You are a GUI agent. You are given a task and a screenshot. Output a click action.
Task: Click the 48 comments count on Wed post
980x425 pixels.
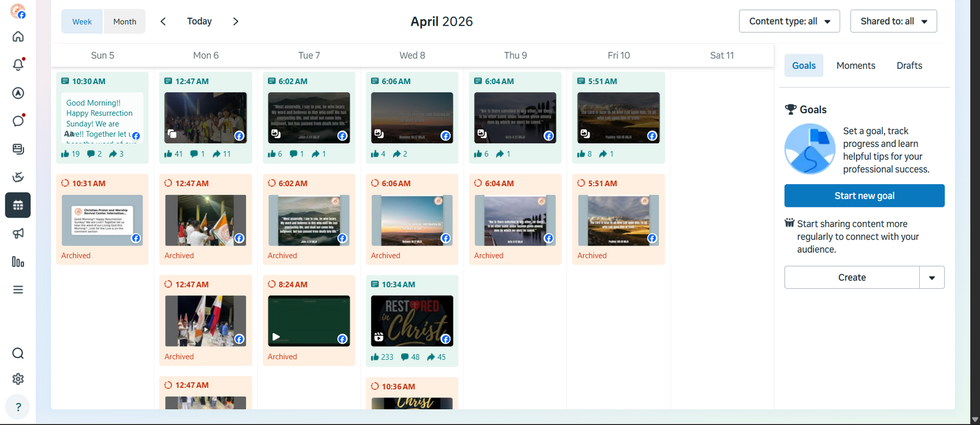(410, 358)
